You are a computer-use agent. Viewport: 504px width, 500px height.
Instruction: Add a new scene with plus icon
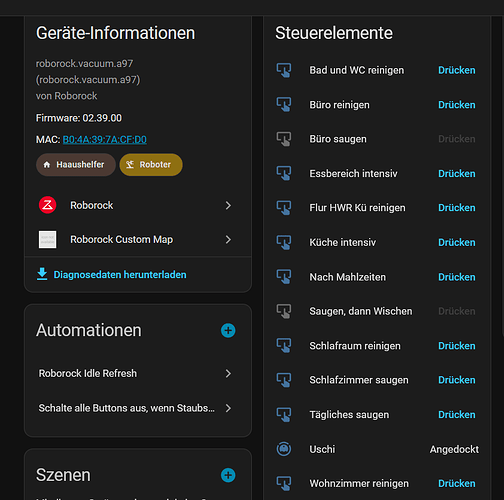tap(228, 475)
